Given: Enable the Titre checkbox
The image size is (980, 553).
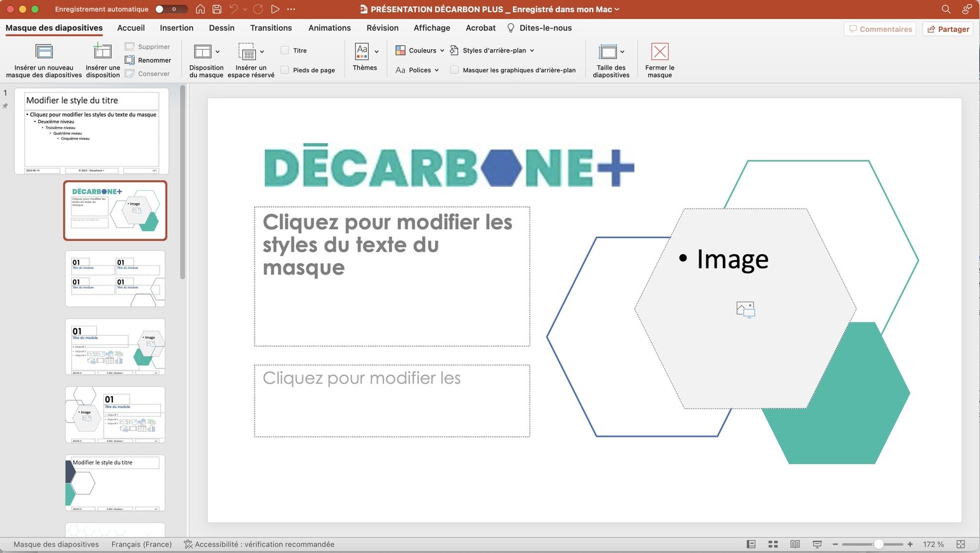Looking at the screenshot, I should tap(285, 50).
